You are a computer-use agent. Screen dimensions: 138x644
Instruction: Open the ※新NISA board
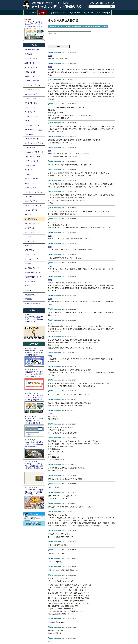[34, 290]
